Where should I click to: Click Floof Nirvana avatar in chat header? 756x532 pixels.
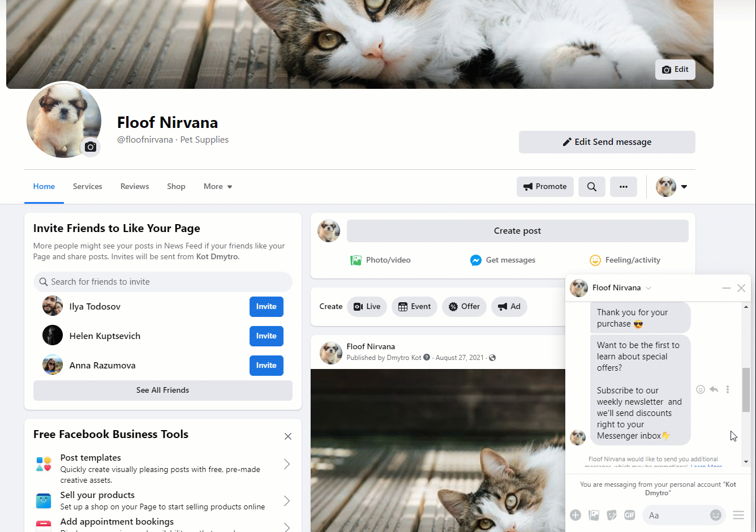[579, 288]
